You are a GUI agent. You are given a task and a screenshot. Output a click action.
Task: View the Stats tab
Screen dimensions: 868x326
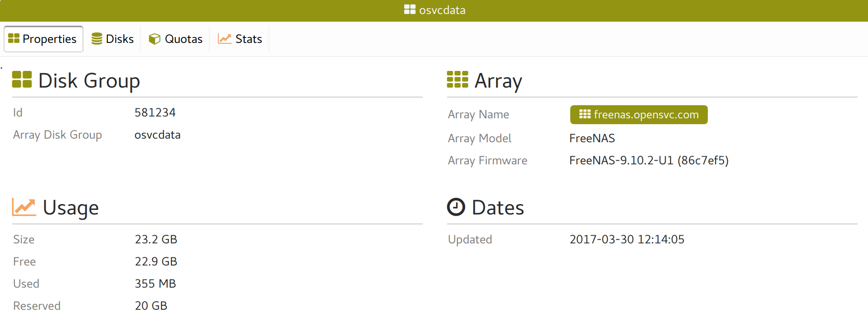240,39
